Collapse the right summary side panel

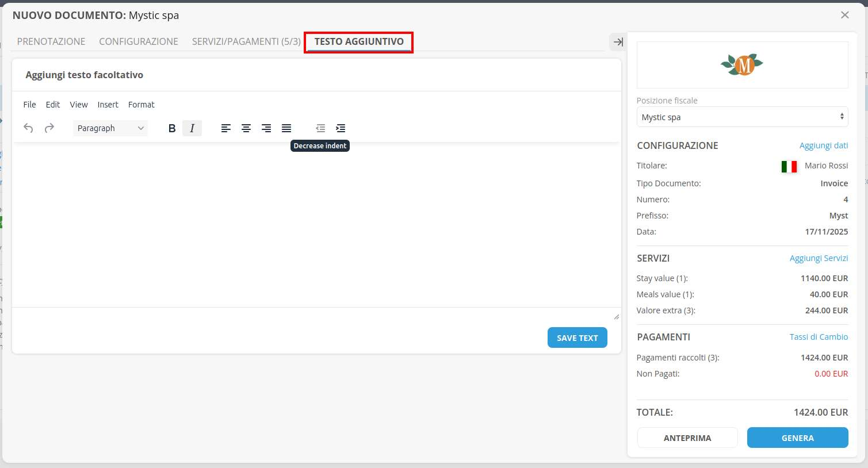coord(618,42)
